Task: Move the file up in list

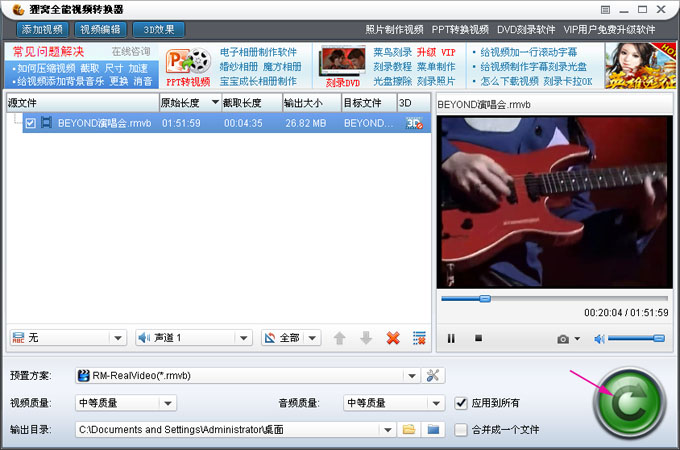Action: coord(340,338)
